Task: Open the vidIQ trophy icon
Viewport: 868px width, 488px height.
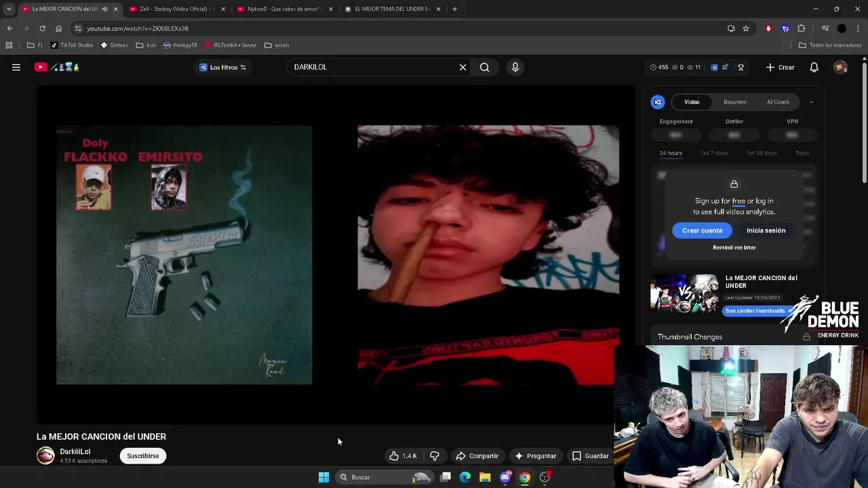Action: [x=741, y=67]
